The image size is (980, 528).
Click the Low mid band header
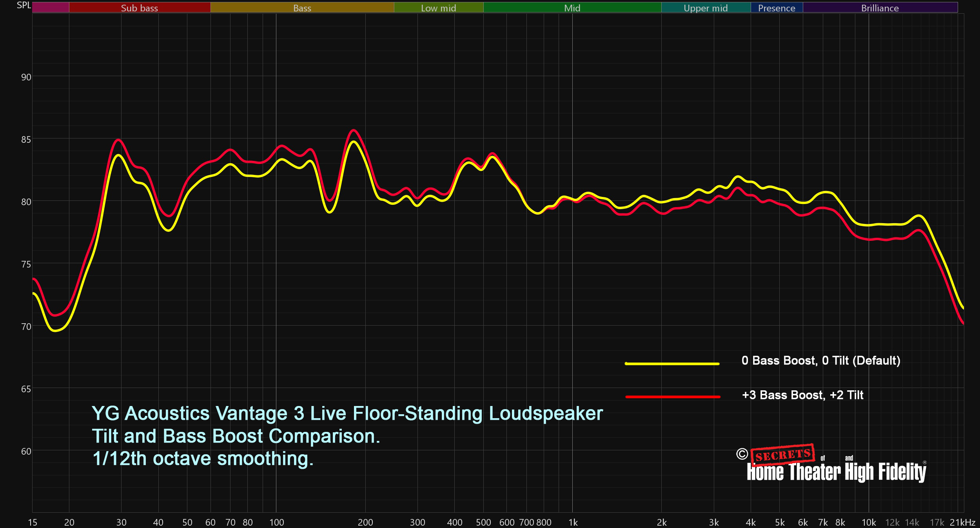[438, 7]
